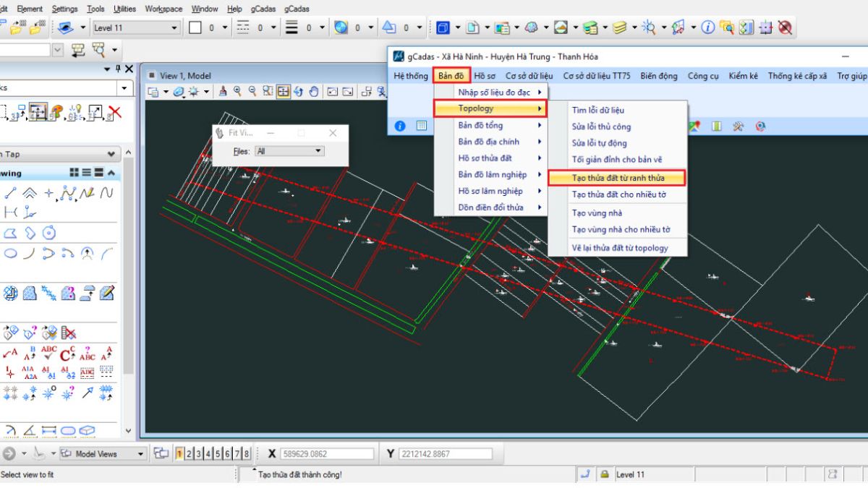
Task: Click the globe transparency icon in attributes toolbar
Action: pos(341,27)
